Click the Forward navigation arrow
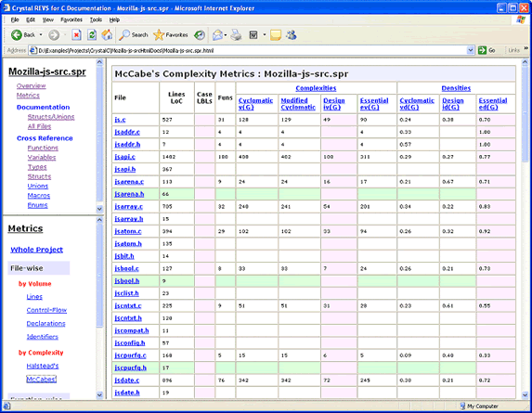The image size is (532, 413). 54,34
